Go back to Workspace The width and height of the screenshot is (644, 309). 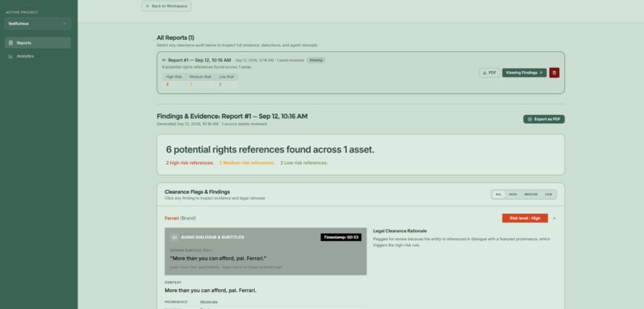tap(166, 6)
